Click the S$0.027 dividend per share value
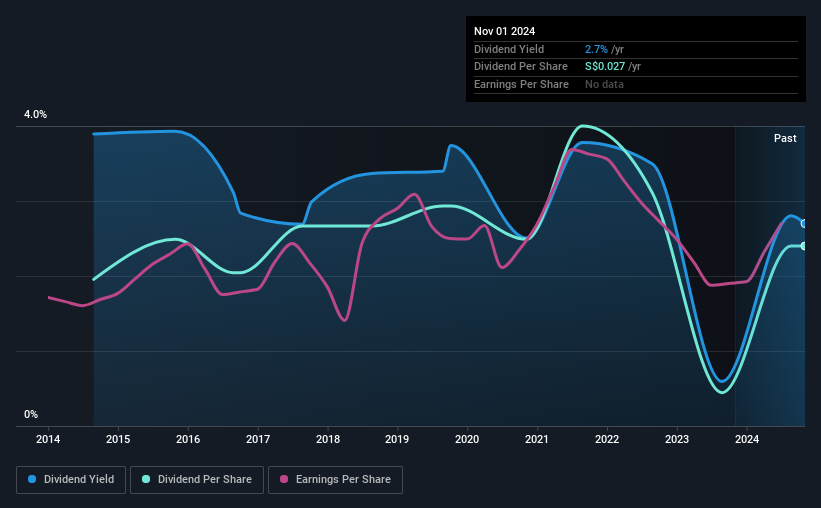The height and width of the screenshot is (508, 821). pyautogui.click(x=605, y=67)
